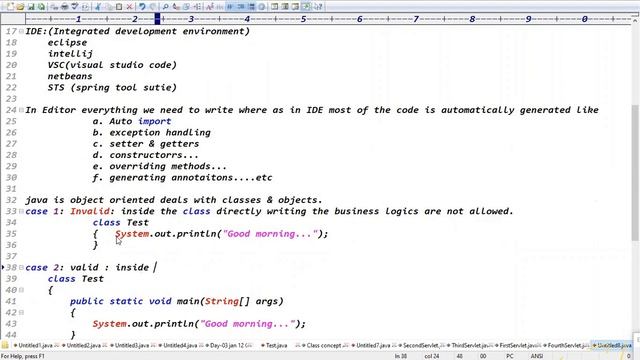
Task: Collapse the fold marker at line 40
Action: pyautogui.click(x=21, y=290)
